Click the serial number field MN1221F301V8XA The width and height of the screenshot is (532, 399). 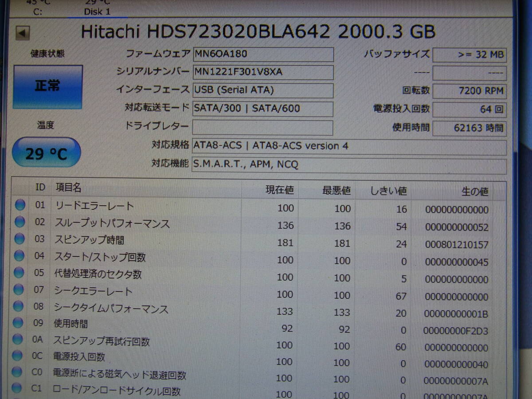[263, 72]
